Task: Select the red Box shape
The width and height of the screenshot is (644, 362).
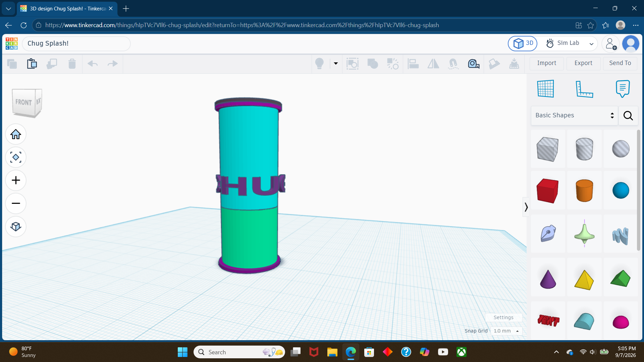Action: (548, 191)
